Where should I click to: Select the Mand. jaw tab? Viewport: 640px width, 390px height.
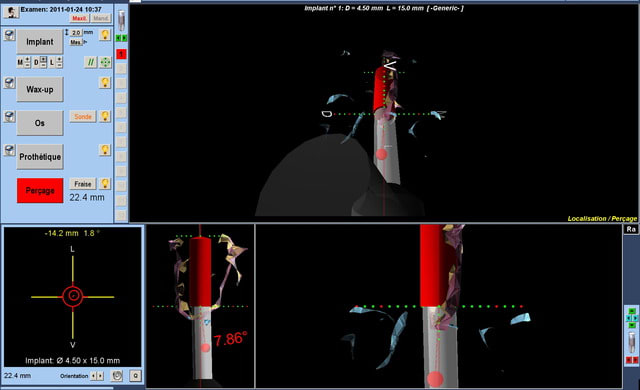tap(100, 18)
